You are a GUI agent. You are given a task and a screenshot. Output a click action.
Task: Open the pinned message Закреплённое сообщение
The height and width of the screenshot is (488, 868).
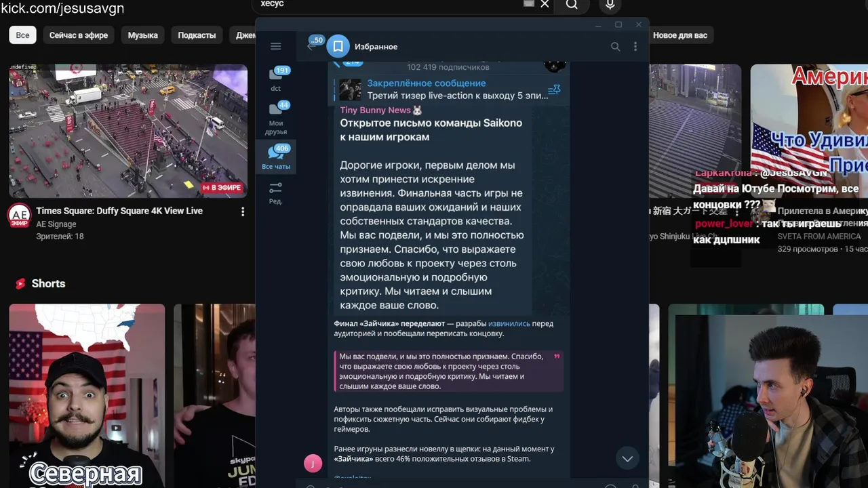449,89
